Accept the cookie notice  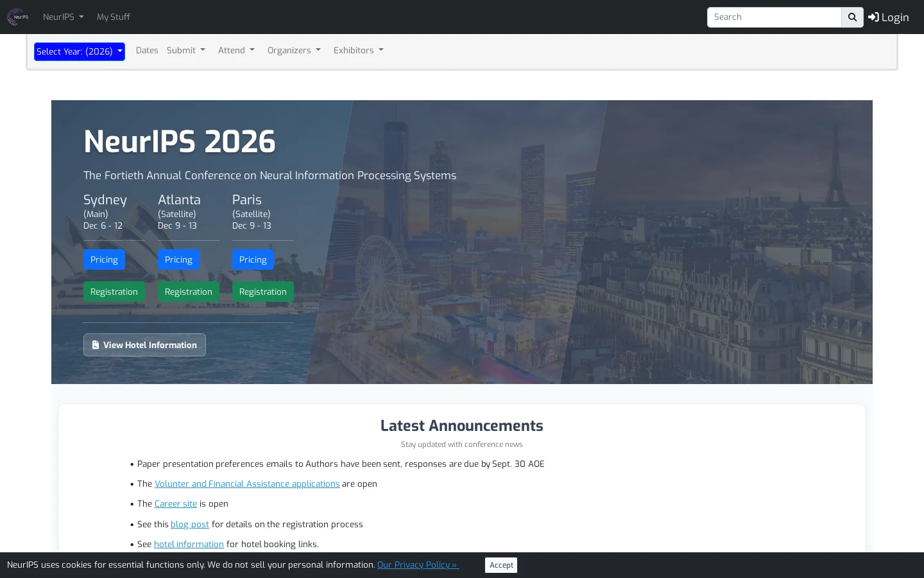tap(501, 565)
